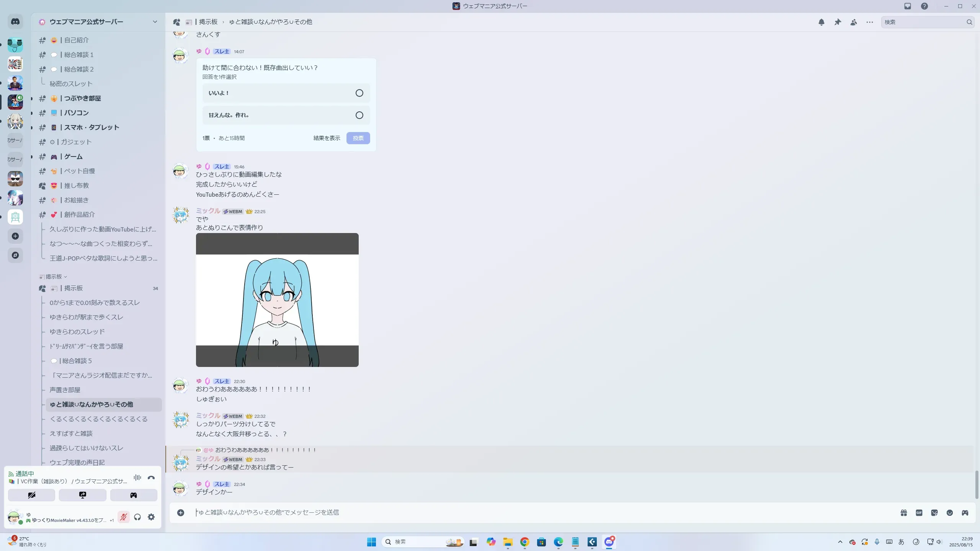This screenshot has width=980, height=551.
Task: Select the 甘えんな。作れ。 poll option
Action: click(x=286, y=115)
